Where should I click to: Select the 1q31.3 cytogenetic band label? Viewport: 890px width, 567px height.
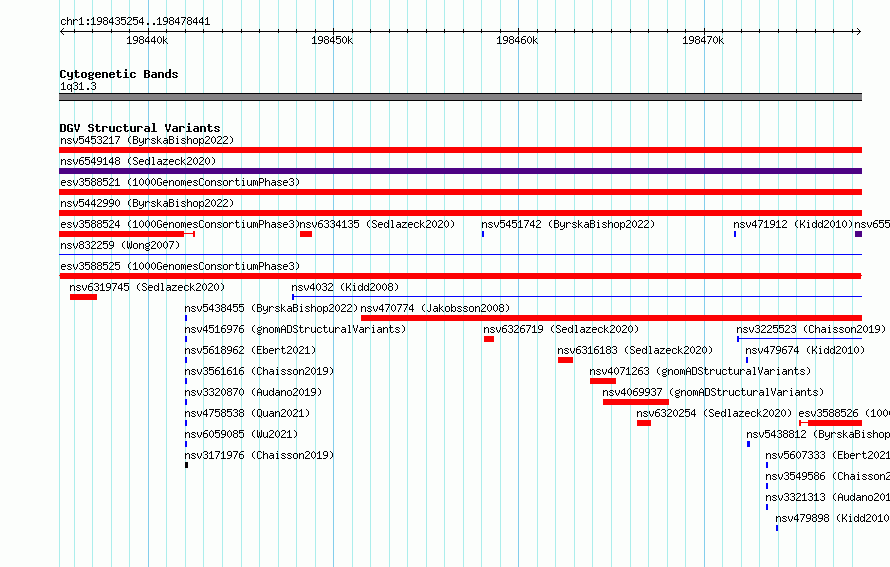point(78,86)
